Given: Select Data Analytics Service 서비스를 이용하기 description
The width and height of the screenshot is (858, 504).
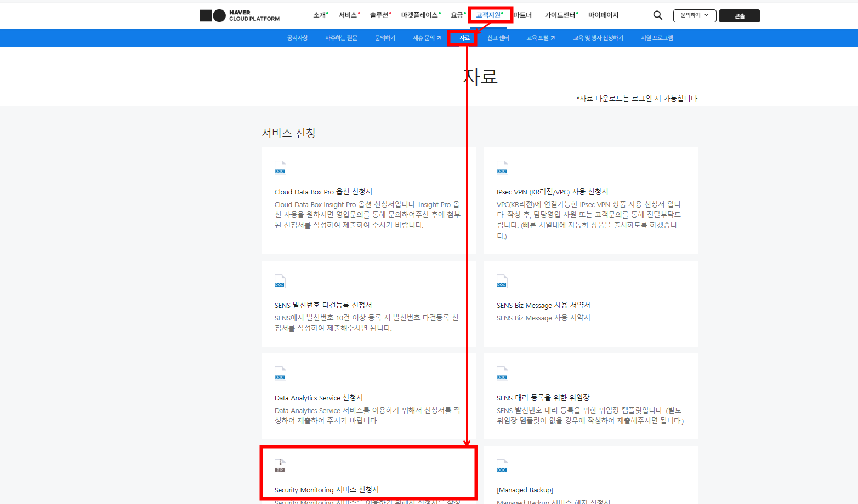Looking at the screenshot, I should [x=367, y=415].
